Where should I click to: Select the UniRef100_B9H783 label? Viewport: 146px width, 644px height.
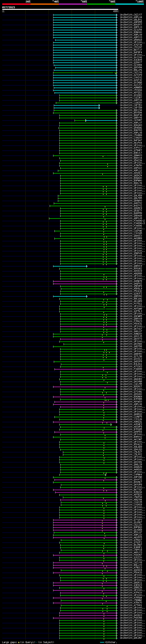[131, 130]
